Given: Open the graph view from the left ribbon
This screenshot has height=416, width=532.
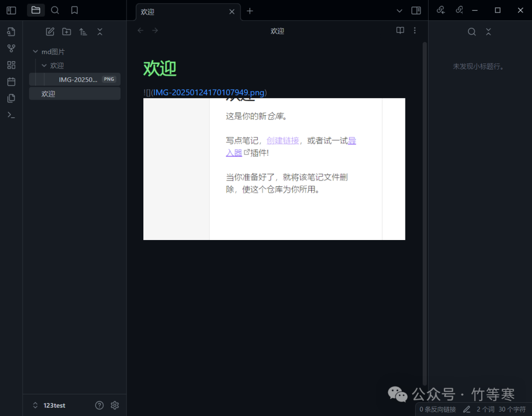Looking at the screenshot, I should [x=11, y=48].
